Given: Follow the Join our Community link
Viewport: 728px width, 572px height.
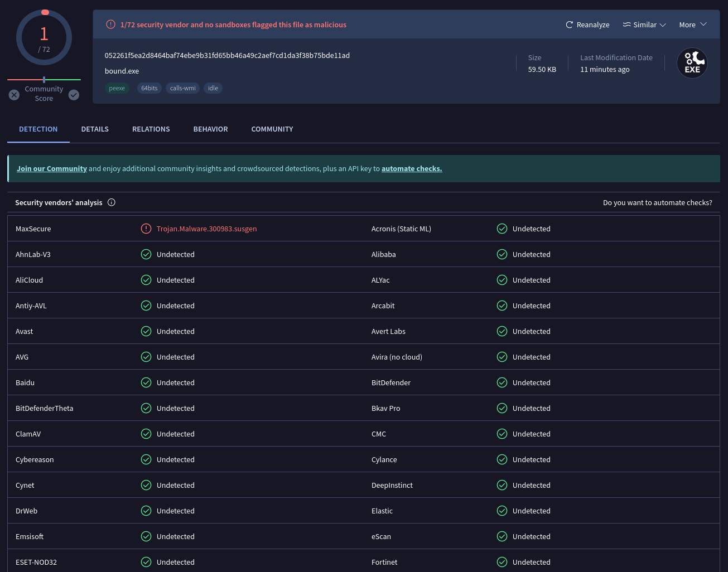Looking at the screenshot, I should [x=52, y=168].
